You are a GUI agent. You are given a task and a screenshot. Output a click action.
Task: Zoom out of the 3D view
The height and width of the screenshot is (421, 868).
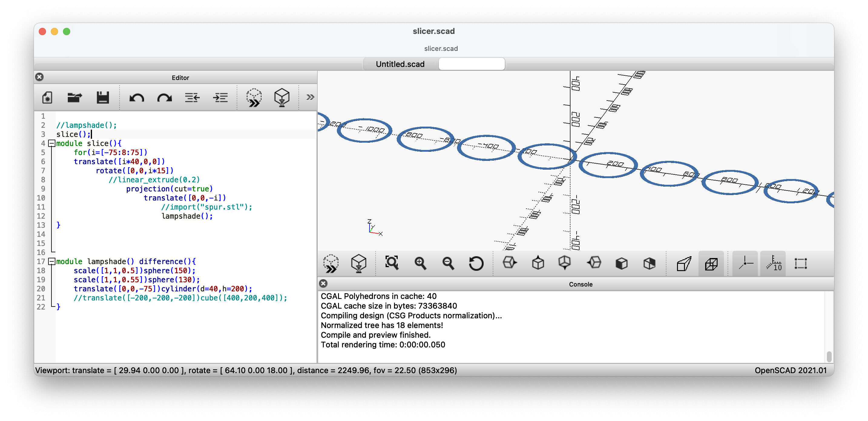[448, 264]
